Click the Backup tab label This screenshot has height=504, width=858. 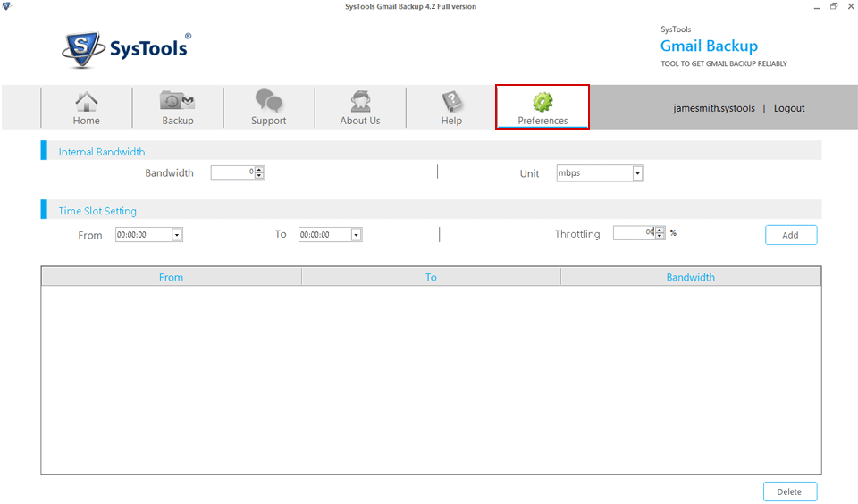point(178,121)
